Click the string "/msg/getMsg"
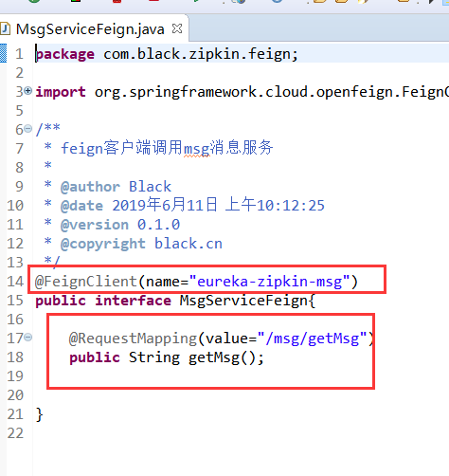Screen dimensions: 449x476 point(312,339)
